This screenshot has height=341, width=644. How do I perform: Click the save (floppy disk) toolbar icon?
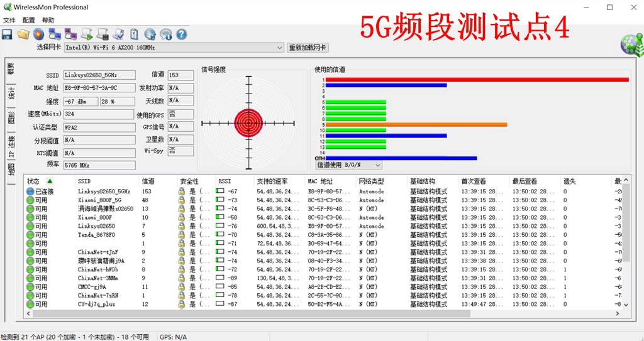click(x=7, y=34)
